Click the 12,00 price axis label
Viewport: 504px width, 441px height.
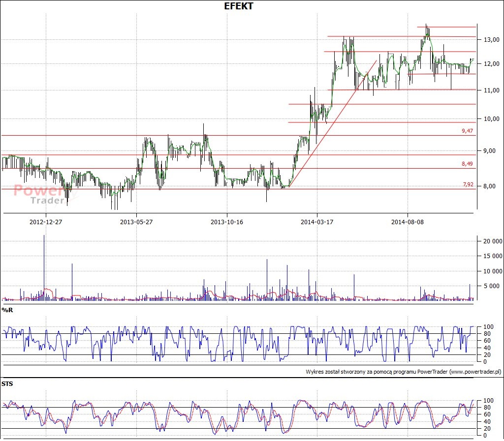pyautogui.click(x=492, y=64)
